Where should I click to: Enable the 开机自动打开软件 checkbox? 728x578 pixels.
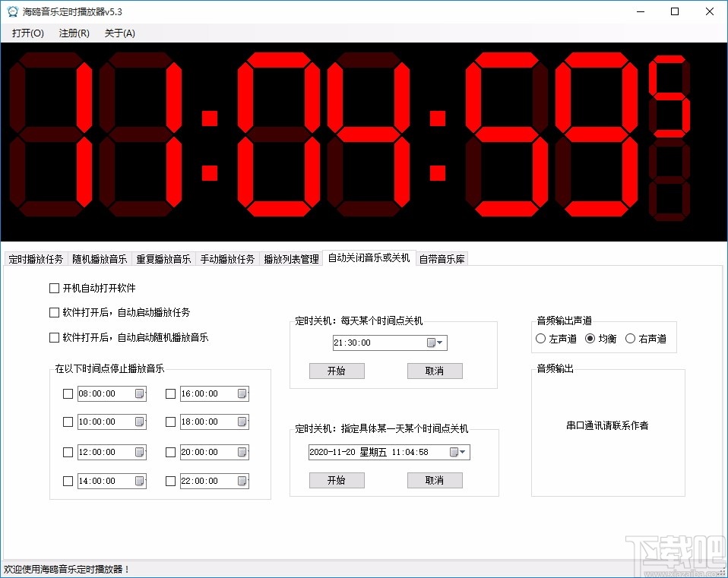pos(54,288)
